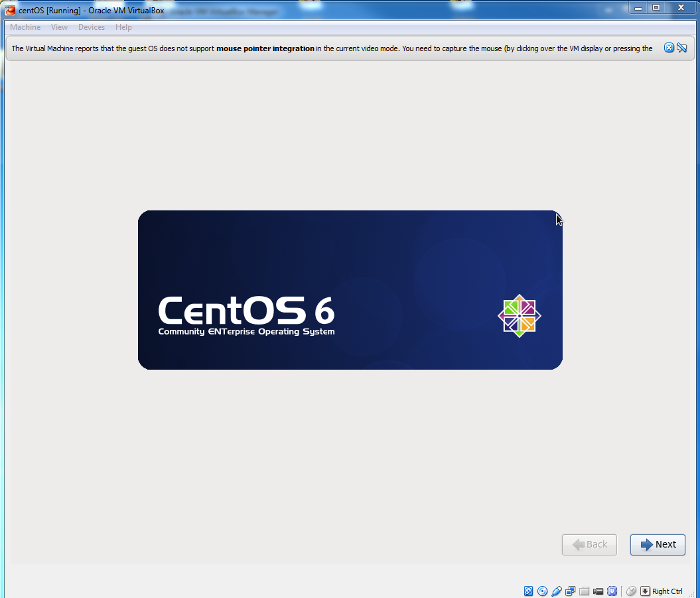The width and height of the screenshot is (700, 598).
Task: Click the window resize grip
Action: (x=693, y=593)
